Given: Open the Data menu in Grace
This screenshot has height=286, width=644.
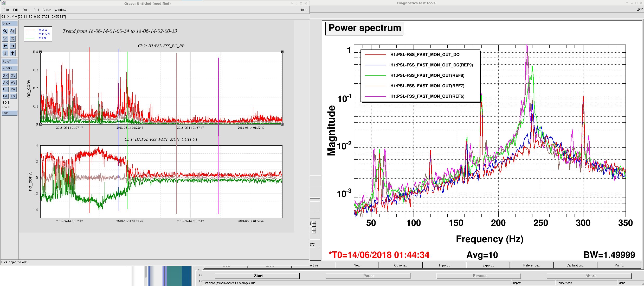Looking at the screenshot, I should [26, 10].
